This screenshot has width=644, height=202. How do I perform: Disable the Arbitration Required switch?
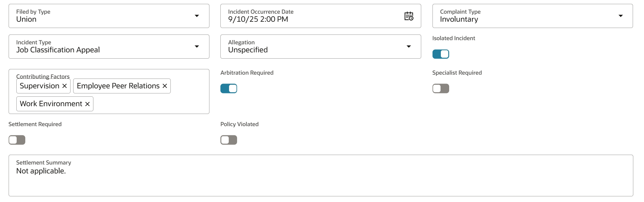tap(228, 89)
